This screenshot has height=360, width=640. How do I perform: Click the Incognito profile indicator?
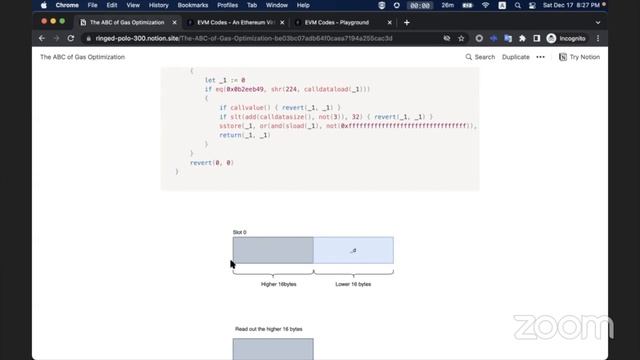pos(567,38)
